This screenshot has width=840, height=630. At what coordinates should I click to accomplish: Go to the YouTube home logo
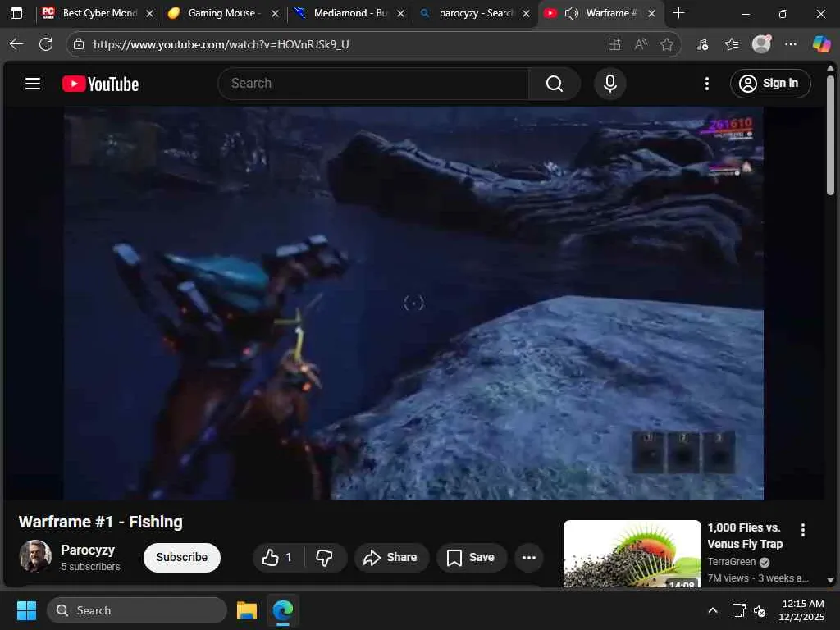point(100,84)
